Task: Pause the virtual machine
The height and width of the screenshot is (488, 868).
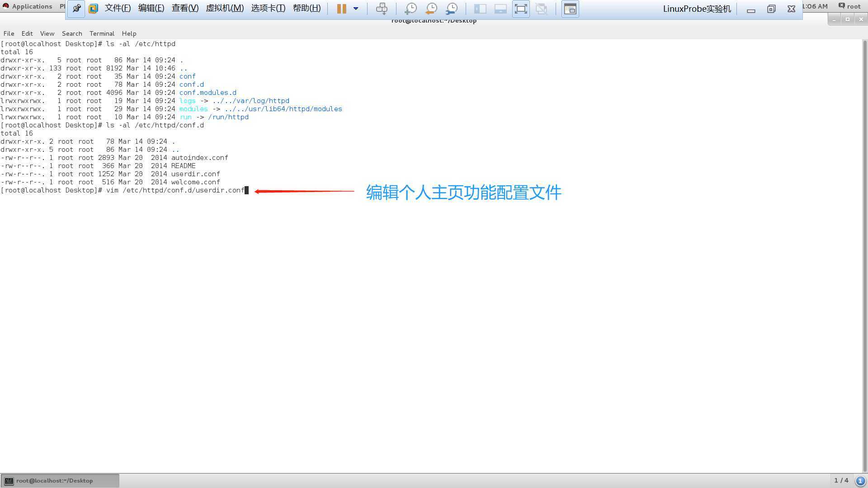Action: tap(341, 9)
